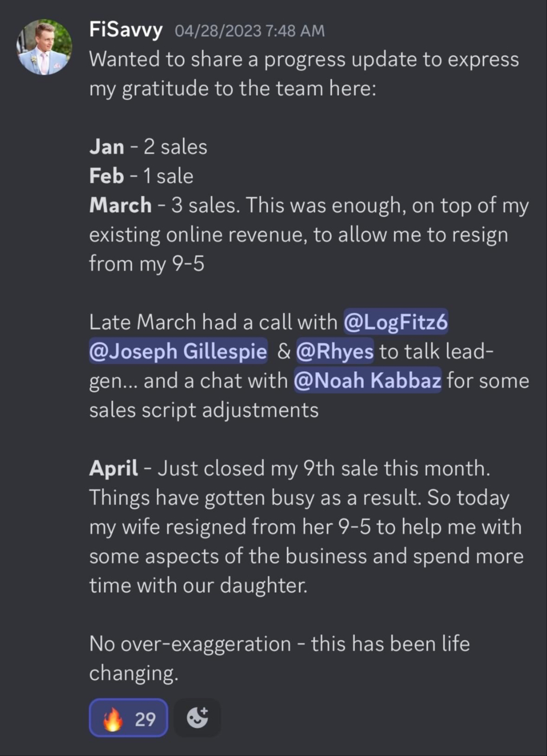Click the 04/28/2023 7:48 AM timestamp

pyautogui.click(x=249, y=31)
